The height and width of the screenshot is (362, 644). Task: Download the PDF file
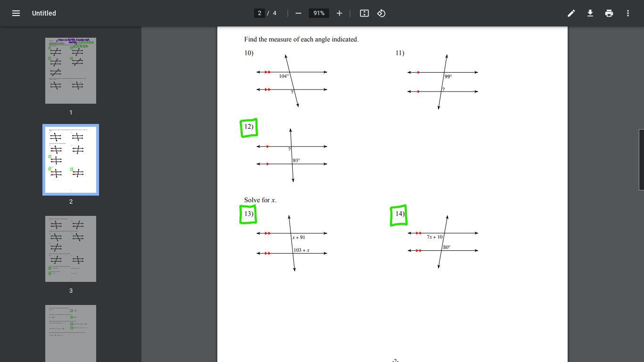point(590,13)
